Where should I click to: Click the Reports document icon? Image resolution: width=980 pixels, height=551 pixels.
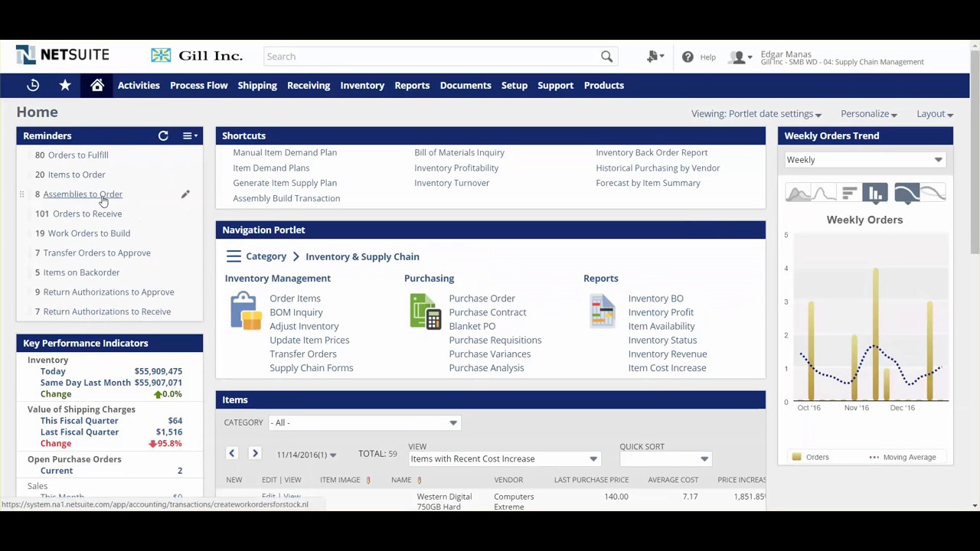[x=603, y=311]
